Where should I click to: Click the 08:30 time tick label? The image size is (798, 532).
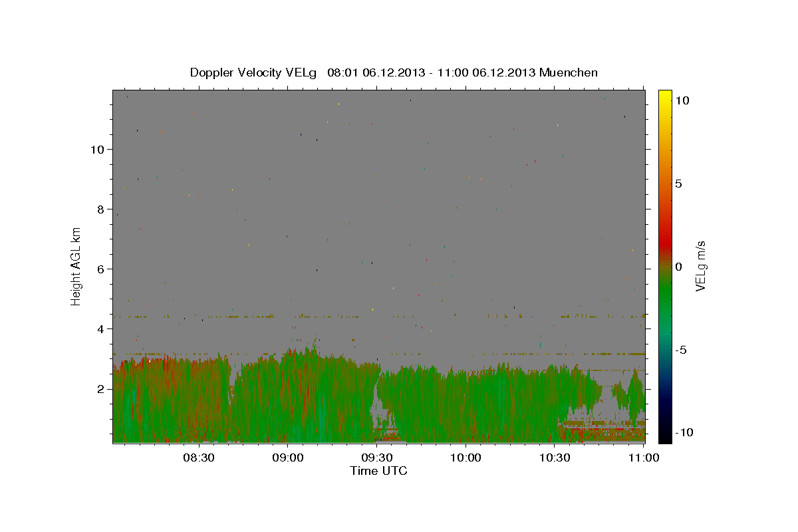pos(199,458)
